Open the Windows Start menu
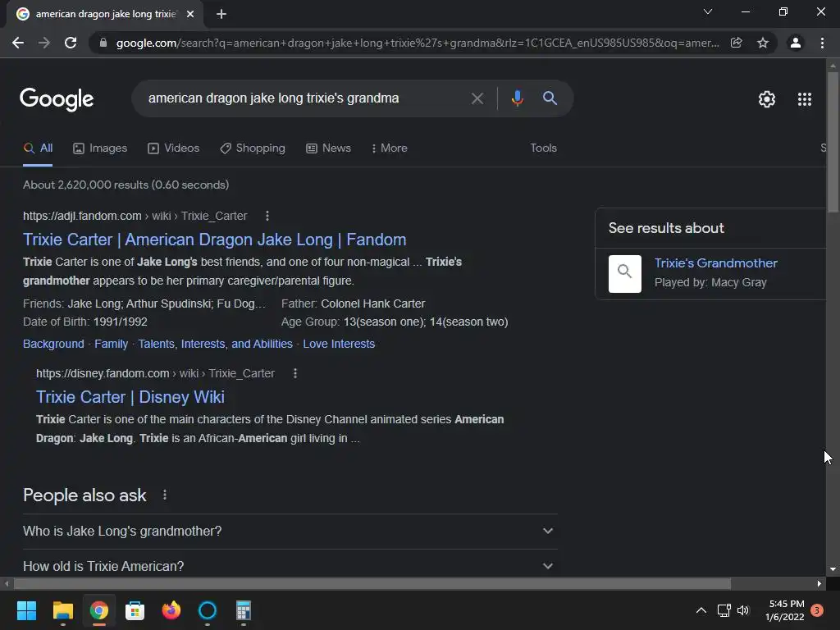Screen dimensions: 840x630 coord(26,610)
